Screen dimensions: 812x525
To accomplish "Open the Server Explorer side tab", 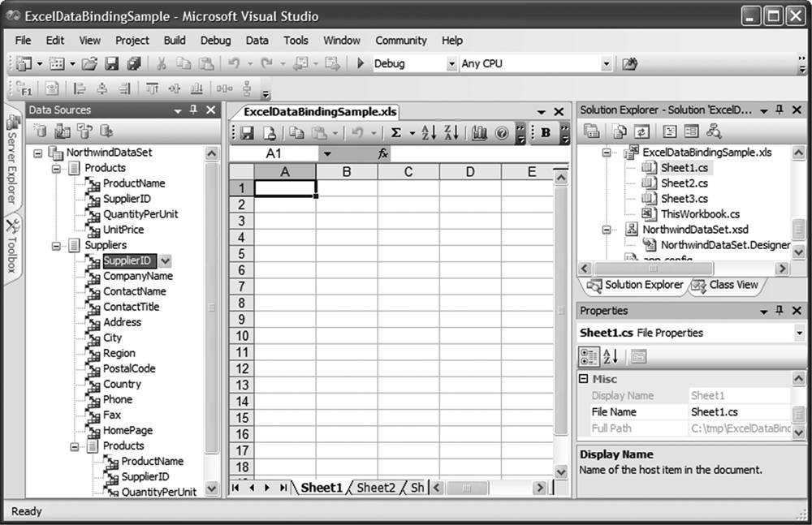I will (x=11, y=160).
